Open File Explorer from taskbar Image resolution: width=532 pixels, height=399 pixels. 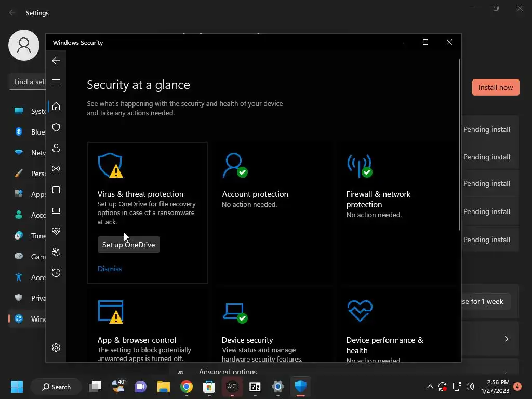[x=164, y=387]
